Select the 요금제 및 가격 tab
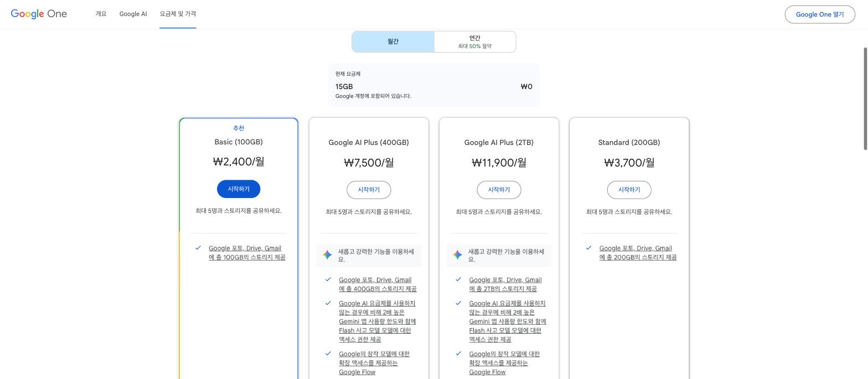This screenshot has width=868, height=379. click(178, 14)
